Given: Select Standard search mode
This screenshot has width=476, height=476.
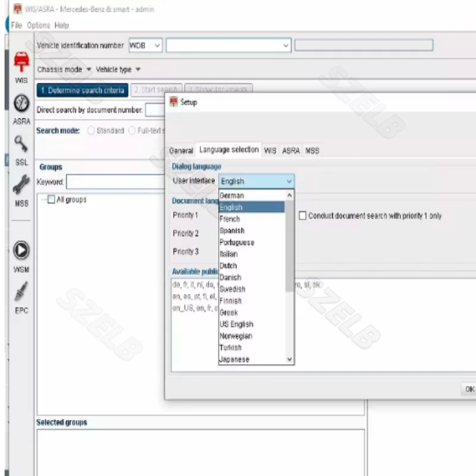Looking at the screenshot, I should (90, 130).
